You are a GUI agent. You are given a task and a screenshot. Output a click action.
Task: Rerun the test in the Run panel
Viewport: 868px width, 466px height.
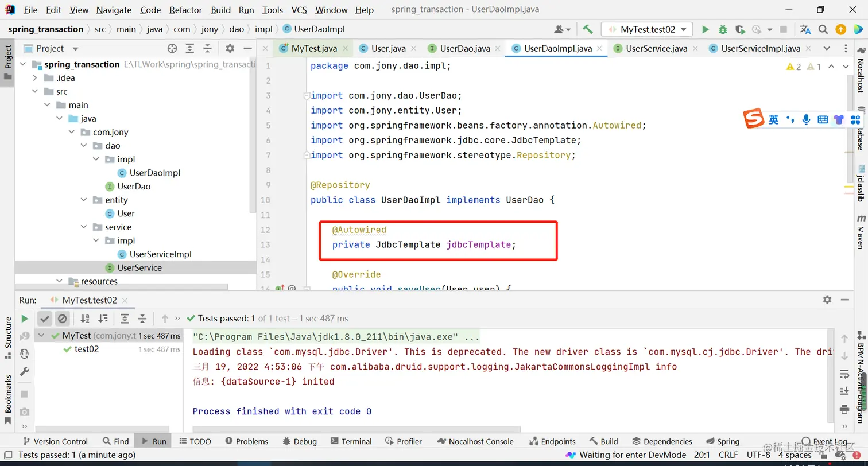coord(25,319)
